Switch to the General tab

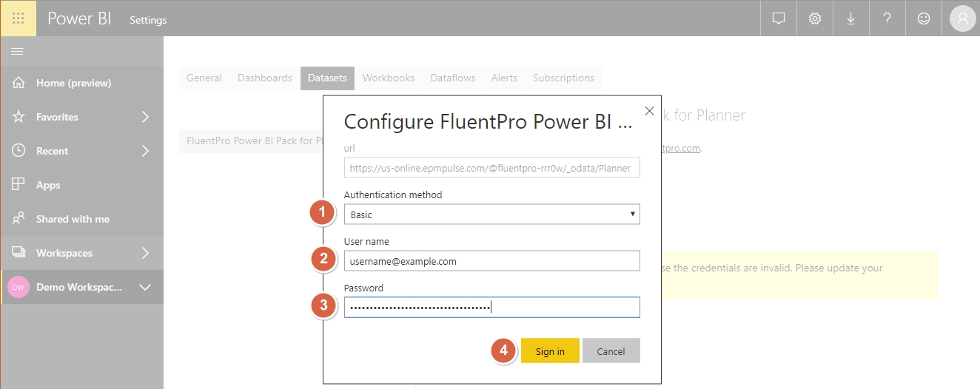tap(204, 78)
